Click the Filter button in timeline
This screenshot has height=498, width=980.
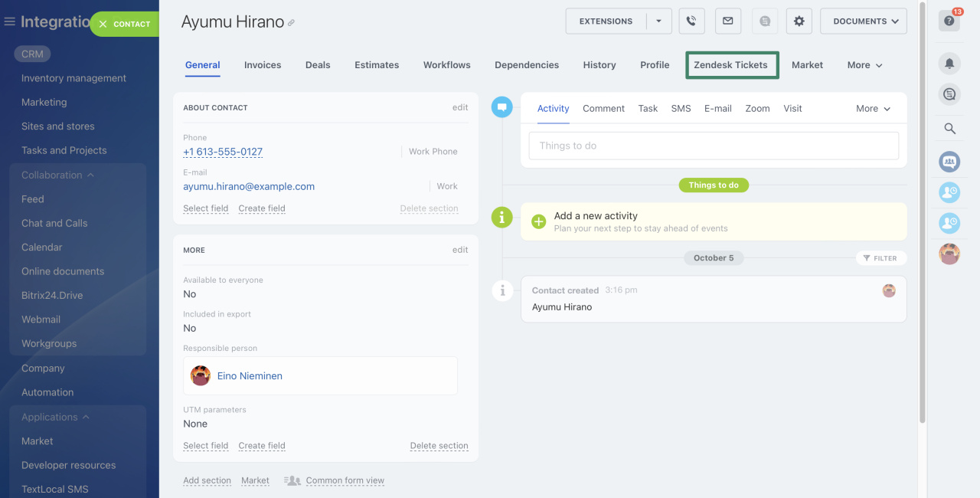coord(880,258)
